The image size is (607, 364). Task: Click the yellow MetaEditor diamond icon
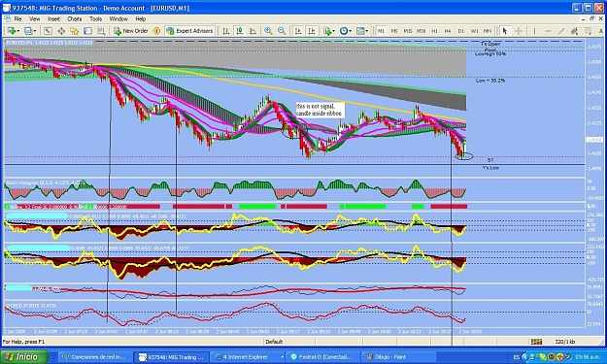(x=156, y=31)
